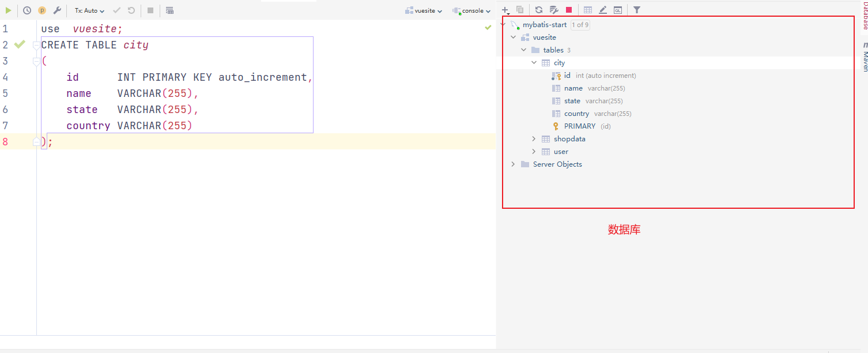868x353 pixels.
Task: Open console settings wrench icon
Action: (x=57, y=10)
